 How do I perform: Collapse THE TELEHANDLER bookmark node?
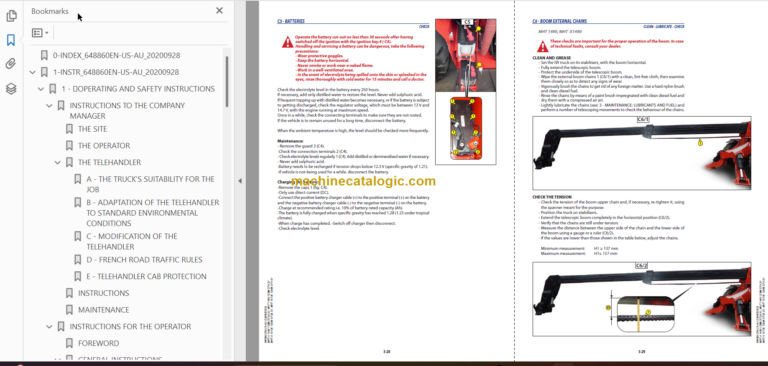(x=58, y=162)
